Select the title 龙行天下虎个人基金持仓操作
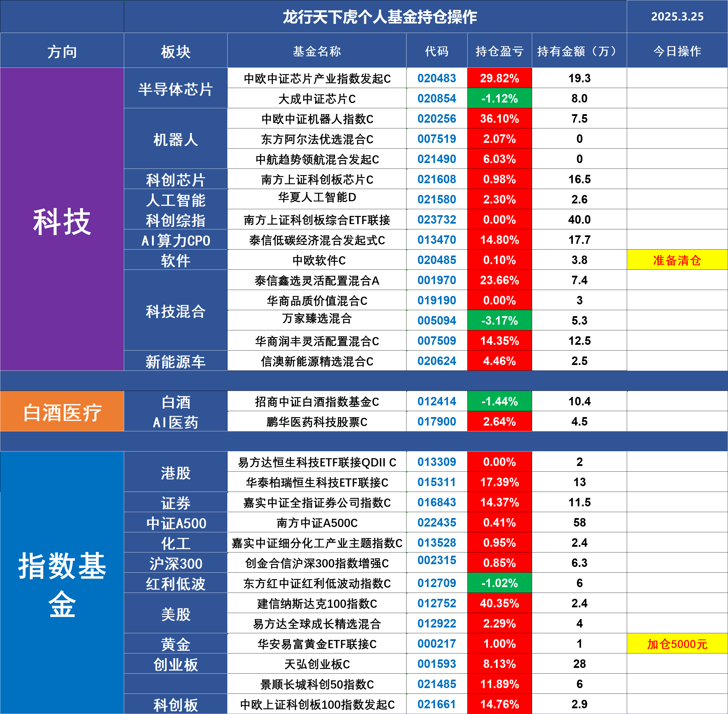 pos(379,16)
